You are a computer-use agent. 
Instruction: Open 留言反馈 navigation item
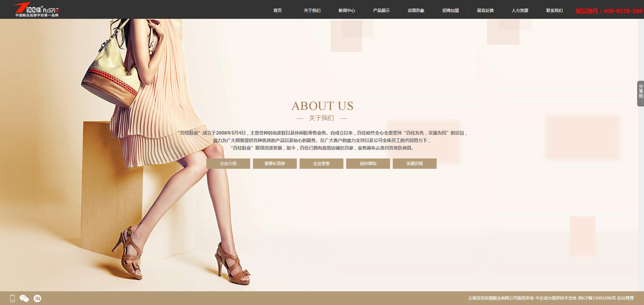(x=485, y=11)
